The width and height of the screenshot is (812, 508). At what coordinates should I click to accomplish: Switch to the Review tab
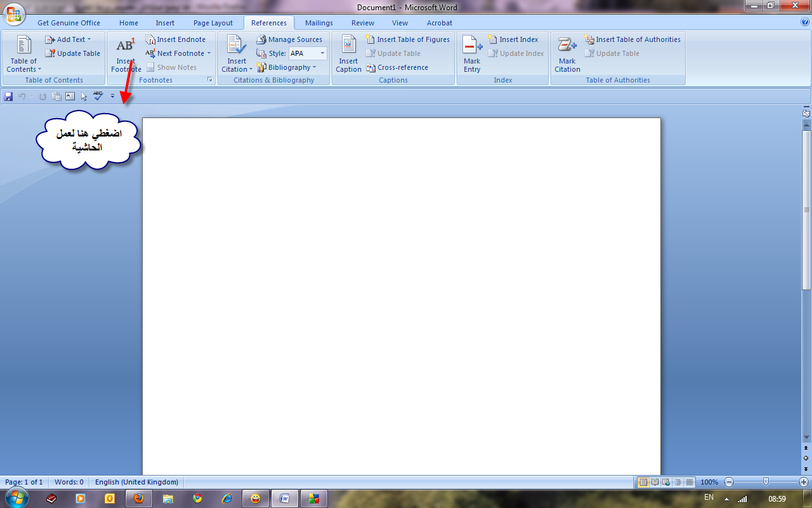point(363,23)
